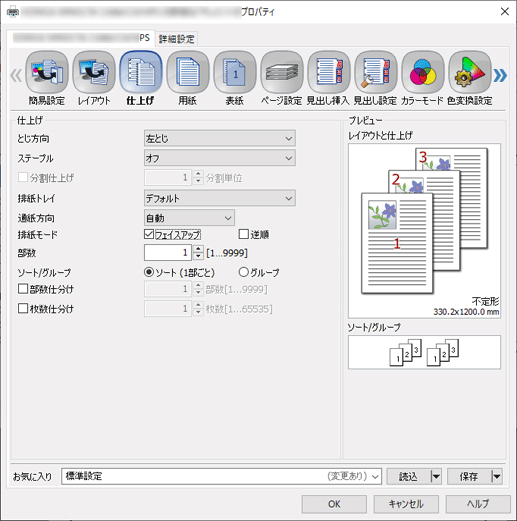Enable the 部数仕分け checkbox
This screenshot has height=521, width=517.
tap(23, 289)
